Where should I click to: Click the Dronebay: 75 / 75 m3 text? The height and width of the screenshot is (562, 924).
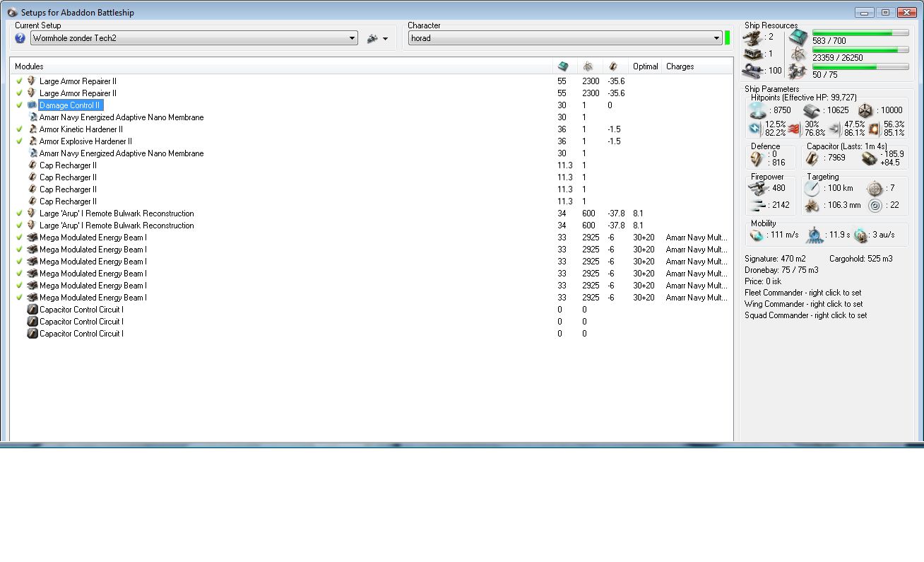pos(781,270)
